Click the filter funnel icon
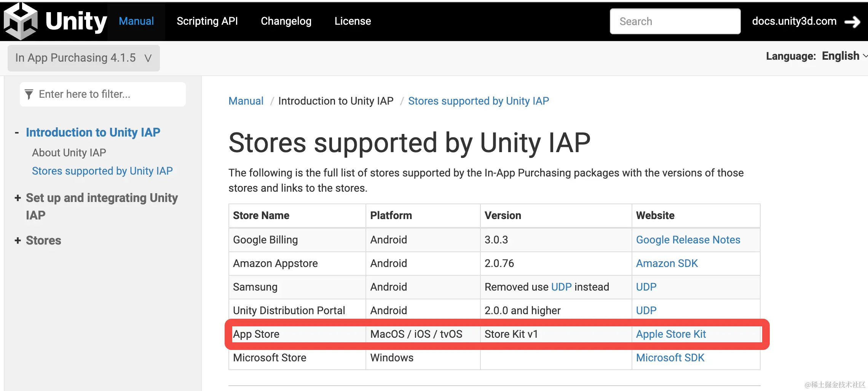Viewport: 868px width, 391px height. (x=29, y=94)
